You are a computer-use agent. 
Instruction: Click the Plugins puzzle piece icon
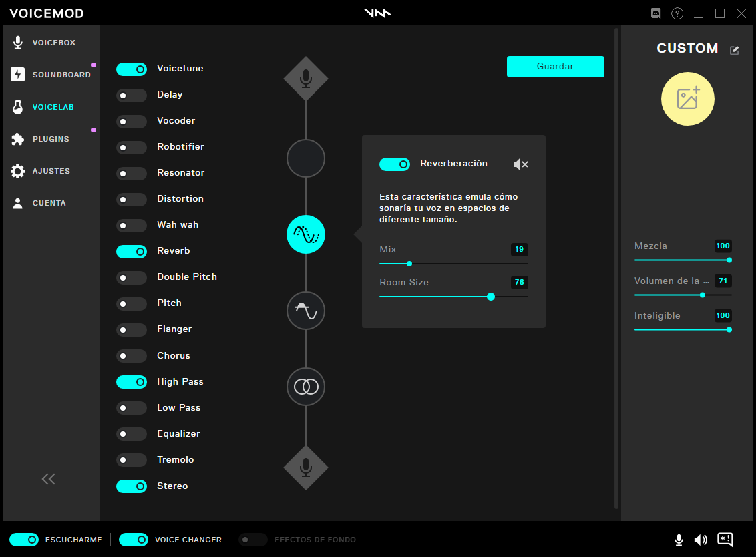pyautogui.click(x=18, y=139)
